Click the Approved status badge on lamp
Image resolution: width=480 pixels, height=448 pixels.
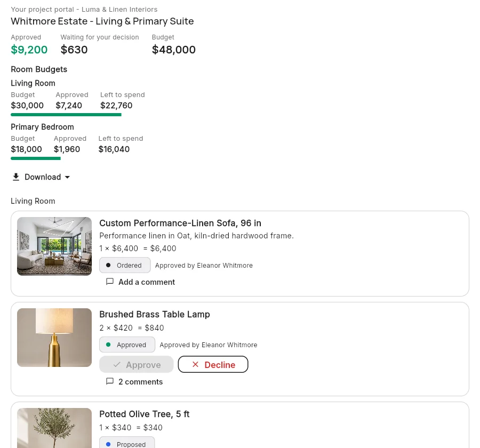pos(127,345)
